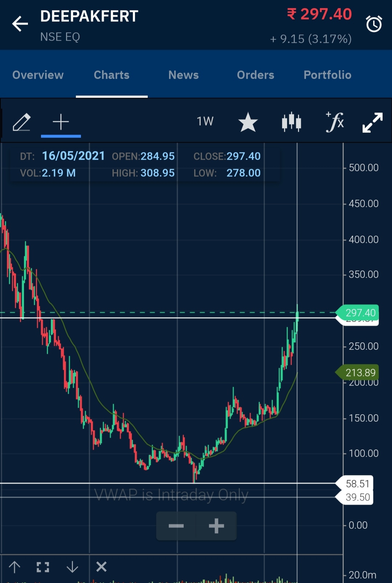Zoom in the chart with plus button
The width and height of the screenshot is (392, 583).
216,526
